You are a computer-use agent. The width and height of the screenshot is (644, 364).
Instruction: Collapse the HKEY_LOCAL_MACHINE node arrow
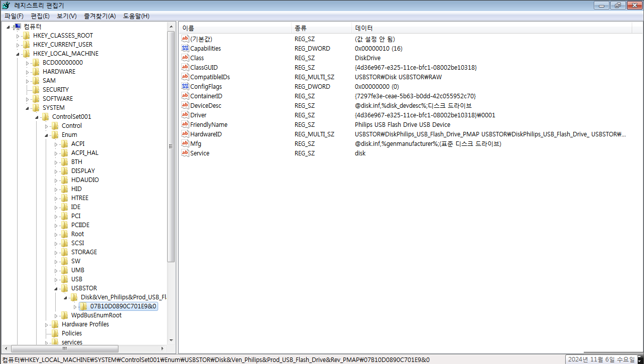point(18,54)
